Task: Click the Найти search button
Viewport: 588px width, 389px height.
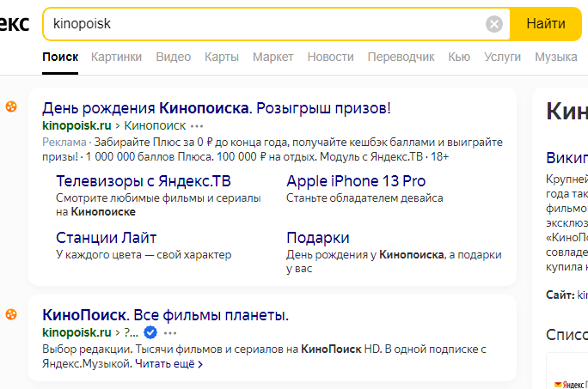Action: tap(546, 23)
